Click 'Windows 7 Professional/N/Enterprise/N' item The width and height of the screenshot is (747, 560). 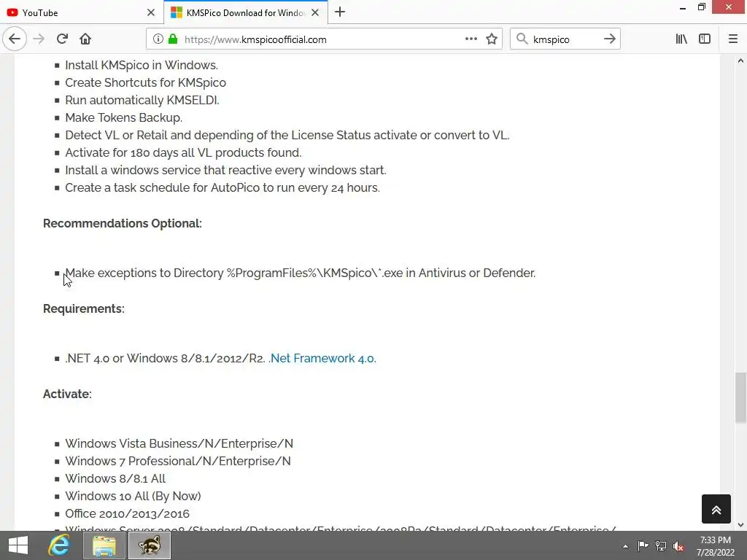(178, 461)
